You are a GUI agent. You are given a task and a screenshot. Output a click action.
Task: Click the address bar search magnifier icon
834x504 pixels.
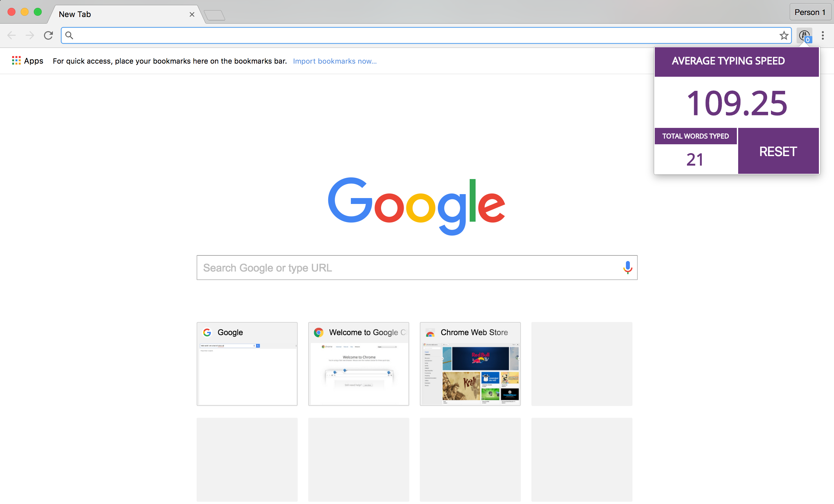[69, 35]
